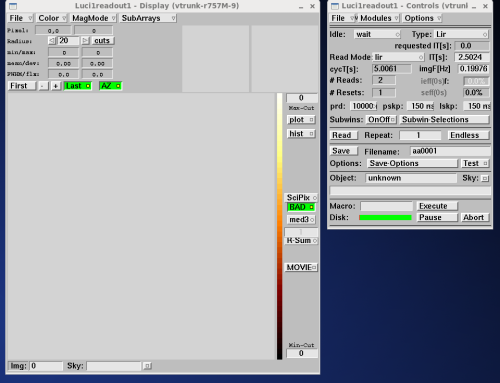
Task: Open the Display window's system menu icon
Action: tap(13, 6)
